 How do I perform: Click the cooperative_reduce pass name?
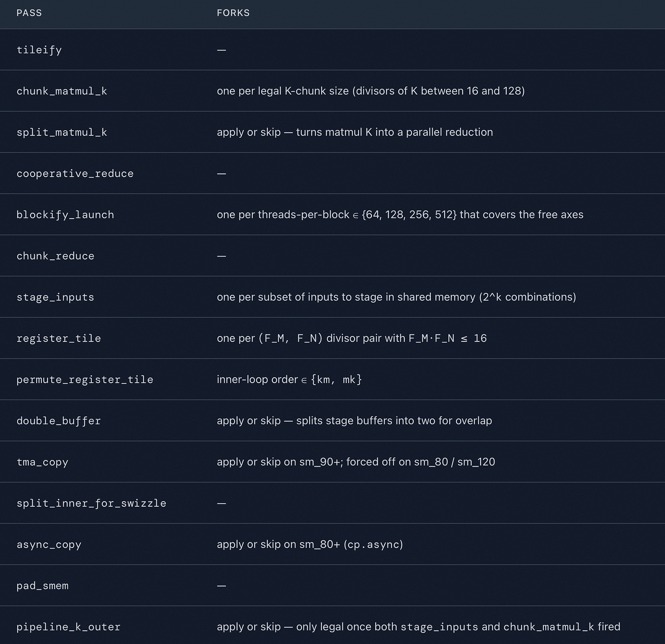(x=75, y=174)
